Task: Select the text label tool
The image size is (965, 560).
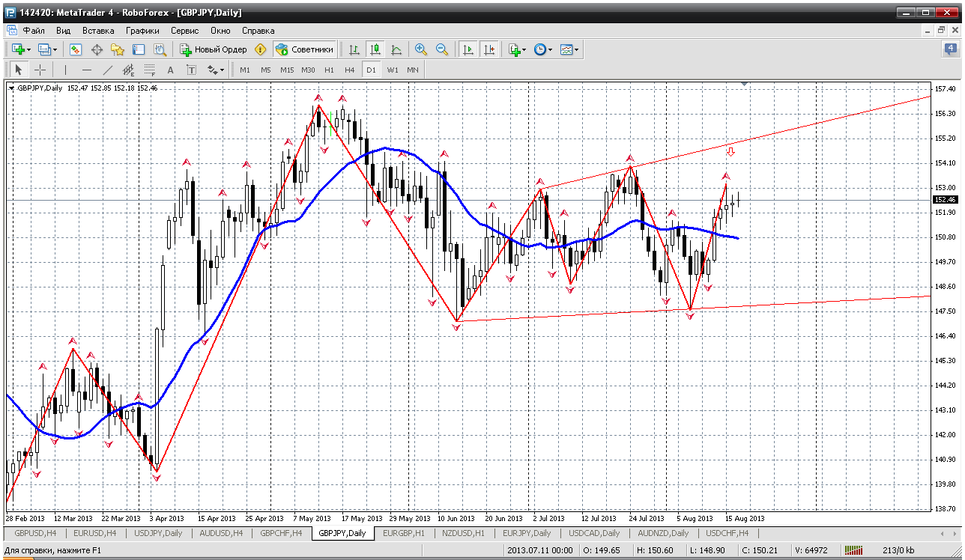Action: point(191,70)
